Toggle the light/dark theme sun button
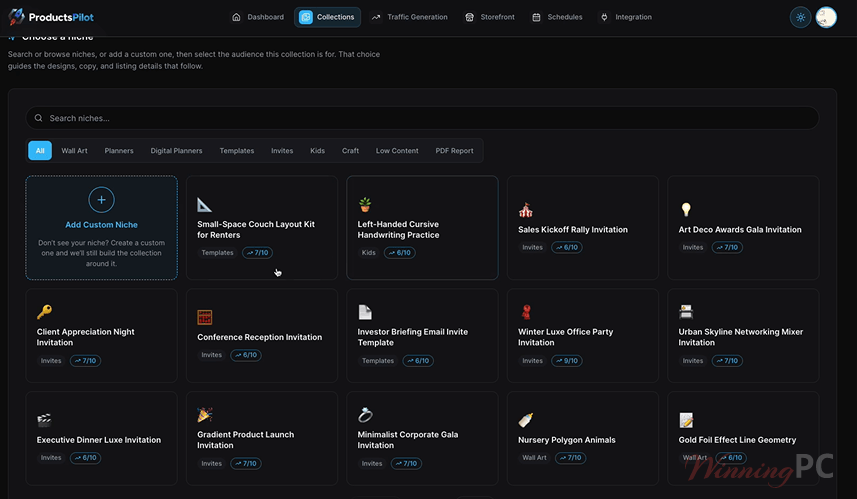 (800, 17)
